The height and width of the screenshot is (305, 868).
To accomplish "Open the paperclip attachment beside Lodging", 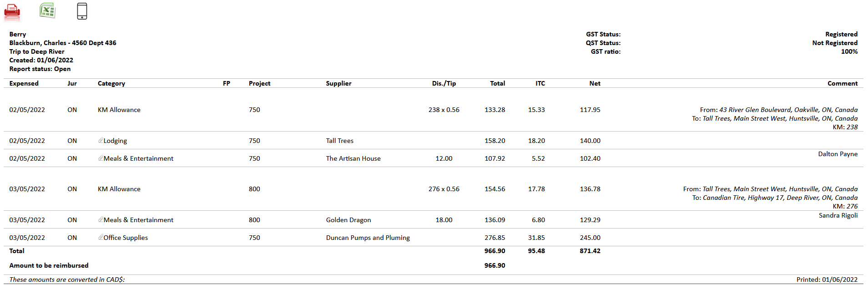I will (101, 141).
